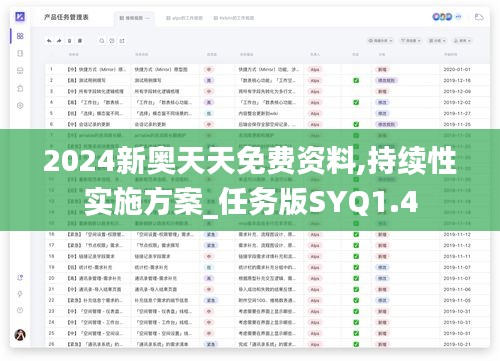Screen dimensions: 500x361
Task: Open the user avatar at bottom left
Action: tap(20, 334)
